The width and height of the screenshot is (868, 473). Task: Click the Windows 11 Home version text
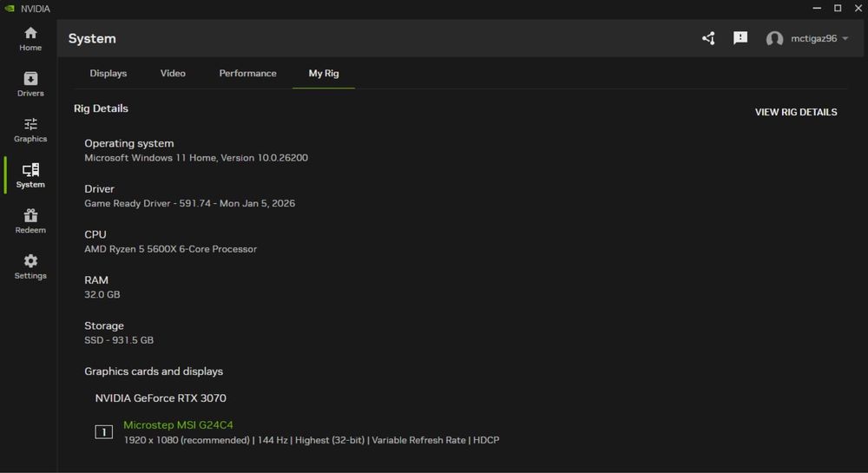pos(196,158)
